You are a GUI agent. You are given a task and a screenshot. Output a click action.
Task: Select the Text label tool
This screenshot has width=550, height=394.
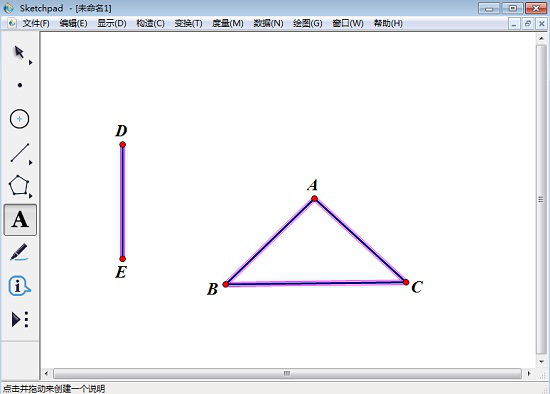(20, 220)
